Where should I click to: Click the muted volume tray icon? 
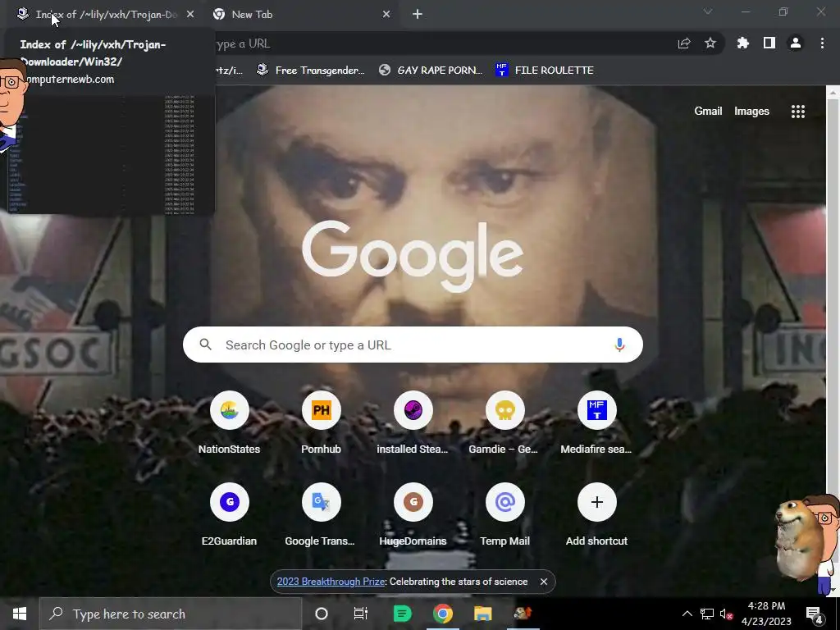click(x=727, y=614)
